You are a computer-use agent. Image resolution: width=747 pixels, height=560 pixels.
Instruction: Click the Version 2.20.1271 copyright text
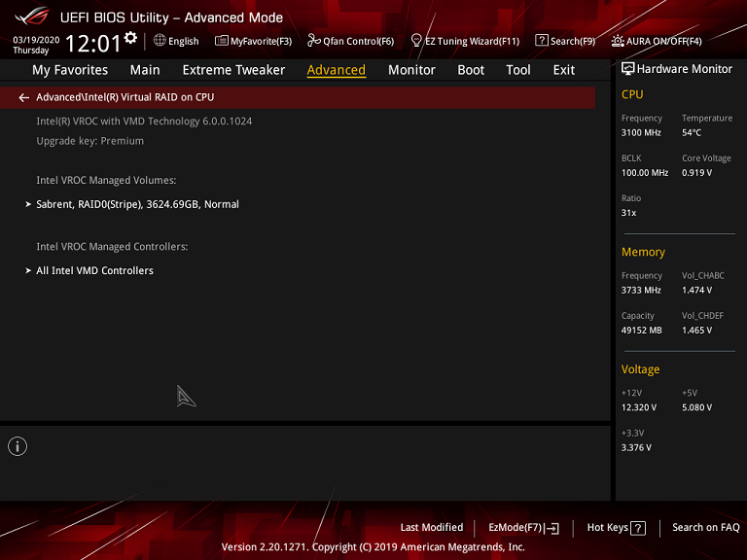(373, 547)
